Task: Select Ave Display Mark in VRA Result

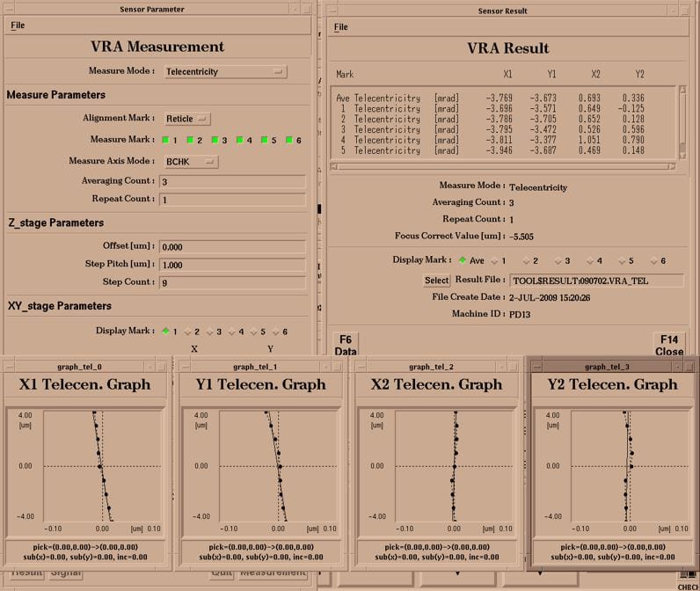Action: 463,260
